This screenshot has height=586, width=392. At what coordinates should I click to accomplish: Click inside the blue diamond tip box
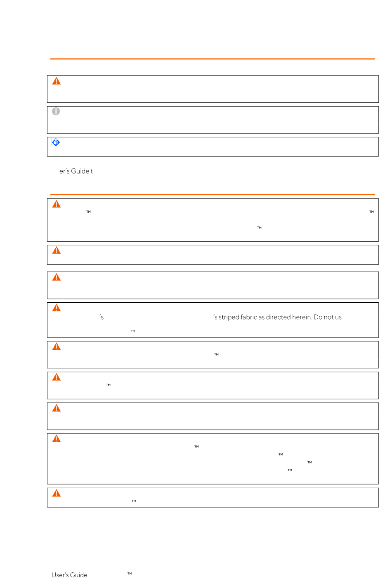click(x=213, y=147)
